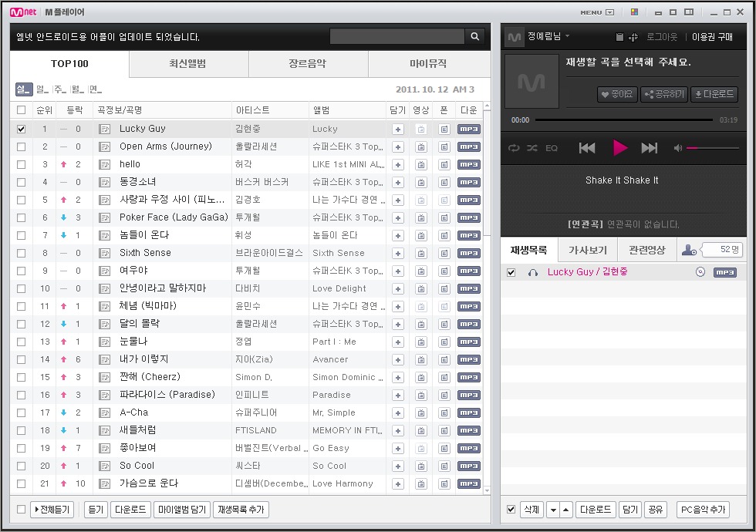Check the box for hello
This screenshot has height=532, width=756.
tap(22, 165)
